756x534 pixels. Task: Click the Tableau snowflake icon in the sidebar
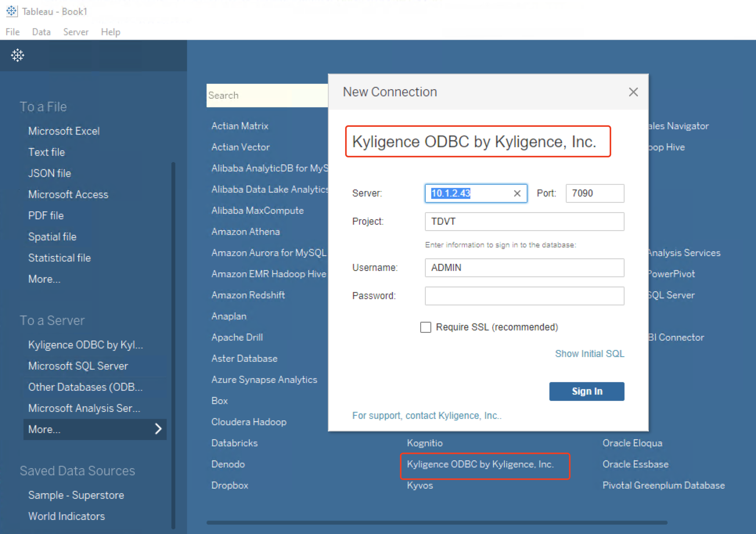[17, 56]
